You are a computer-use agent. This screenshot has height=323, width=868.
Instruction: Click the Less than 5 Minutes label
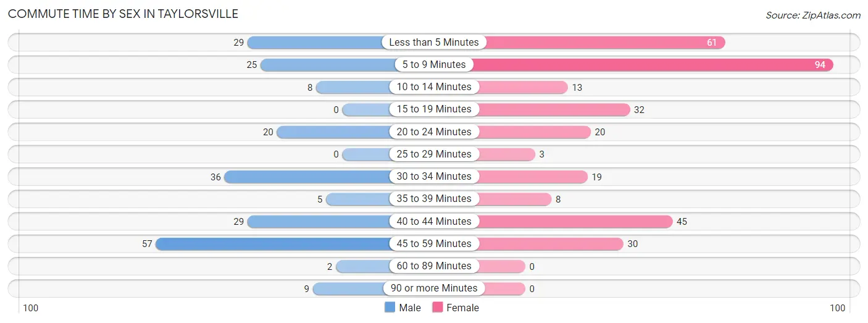434,43
